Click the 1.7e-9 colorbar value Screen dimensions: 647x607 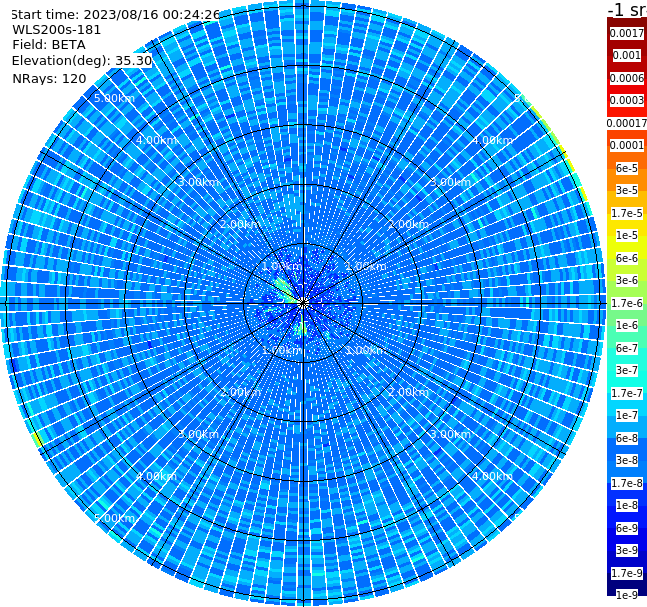(x=627, y=573)
